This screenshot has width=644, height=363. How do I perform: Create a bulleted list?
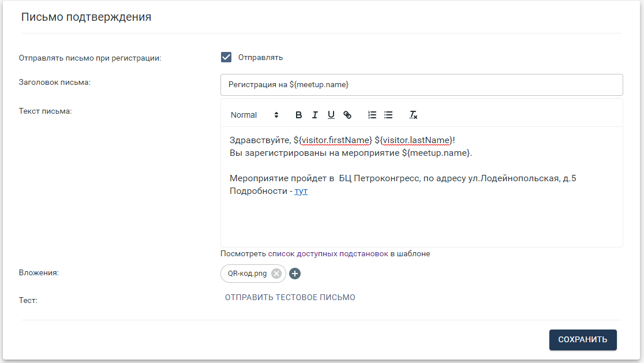[x=388, y=115]
